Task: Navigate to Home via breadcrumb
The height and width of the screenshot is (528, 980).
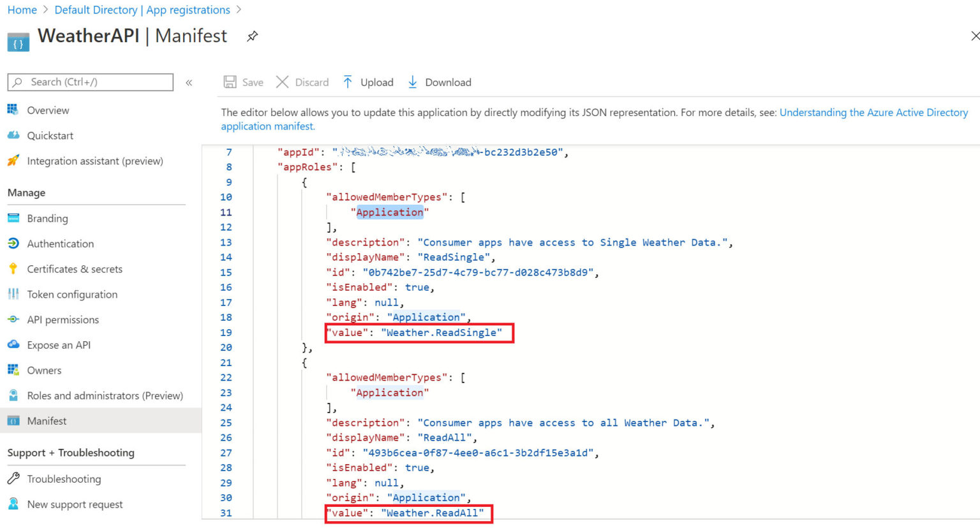Action: tap(22, 10)
